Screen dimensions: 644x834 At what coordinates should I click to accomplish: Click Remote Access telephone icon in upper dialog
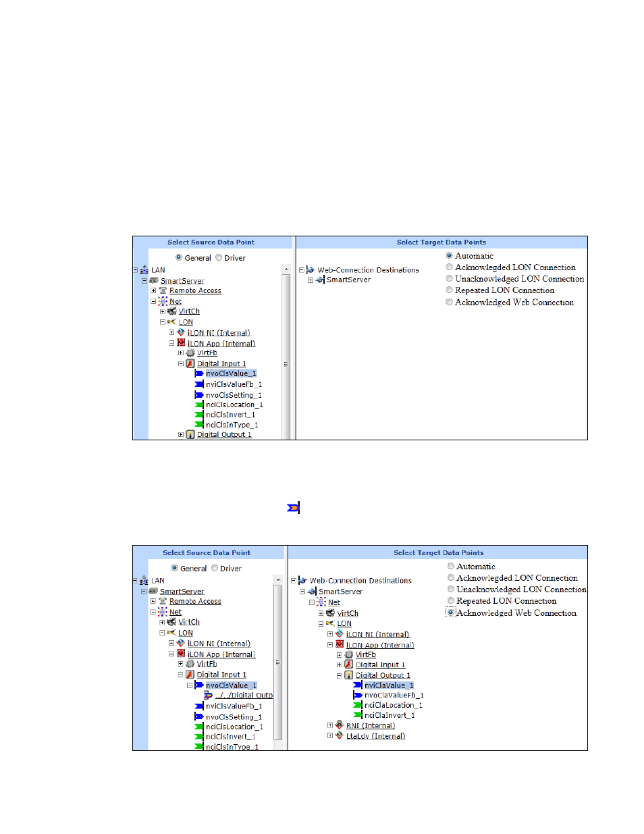point(163,290)
